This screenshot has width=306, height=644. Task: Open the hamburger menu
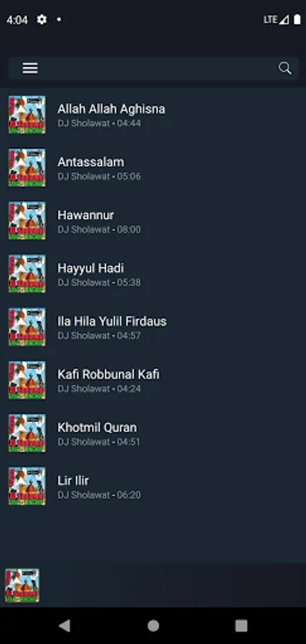click(x=30, y=68)
